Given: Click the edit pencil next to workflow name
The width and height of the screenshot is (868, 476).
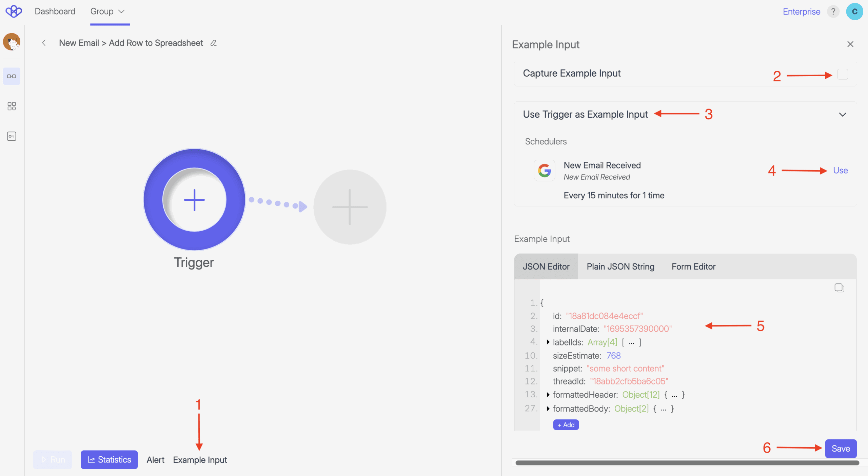Looking at the screenshot, I should coord(213,43).
